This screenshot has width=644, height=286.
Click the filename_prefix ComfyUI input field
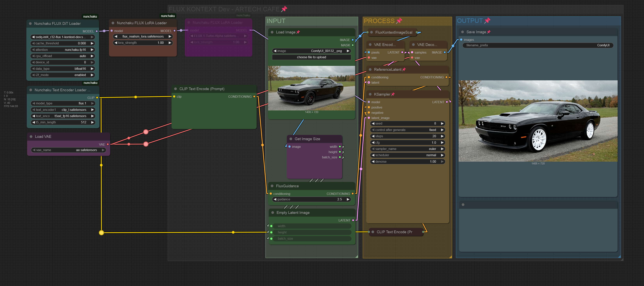pos(538,45)
